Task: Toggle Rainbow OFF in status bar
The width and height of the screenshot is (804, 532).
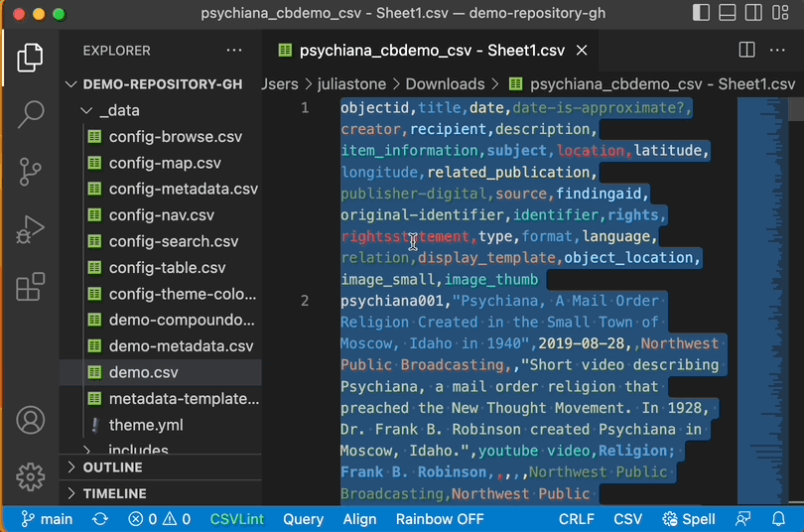Action: coord(440,519)
